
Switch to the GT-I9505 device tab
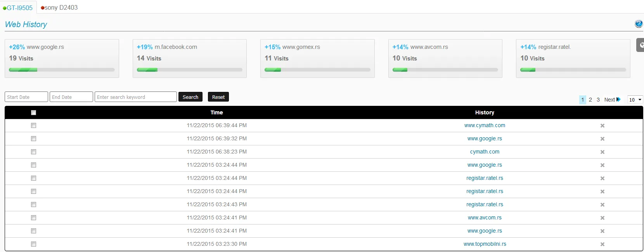(18, 8)
